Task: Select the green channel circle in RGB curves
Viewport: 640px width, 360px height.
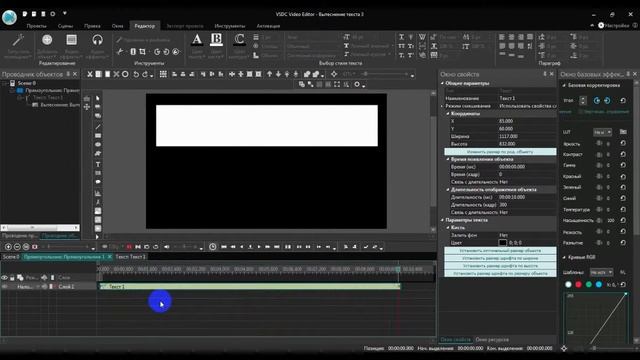Action: coord(589,284)
